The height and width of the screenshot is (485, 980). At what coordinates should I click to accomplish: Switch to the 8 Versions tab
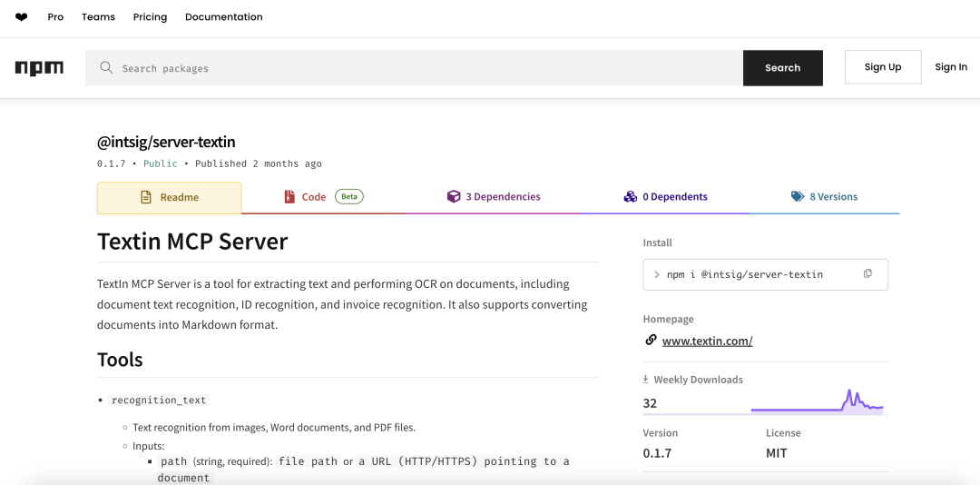point(824,197)
